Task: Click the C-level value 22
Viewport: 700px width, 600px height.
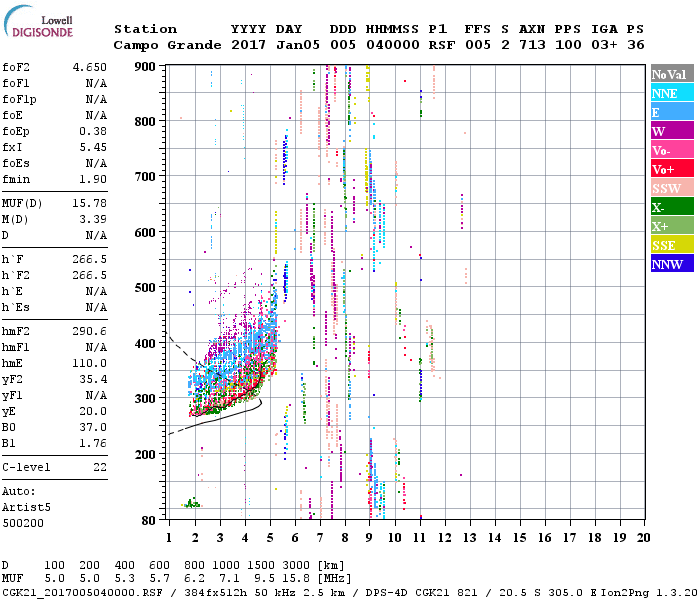Action: point(100,467)
